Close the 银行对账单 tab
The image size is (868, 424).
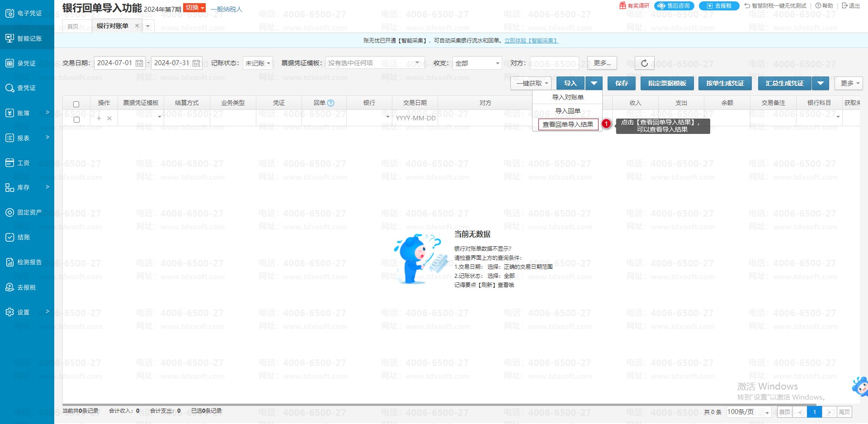point(137,26)
